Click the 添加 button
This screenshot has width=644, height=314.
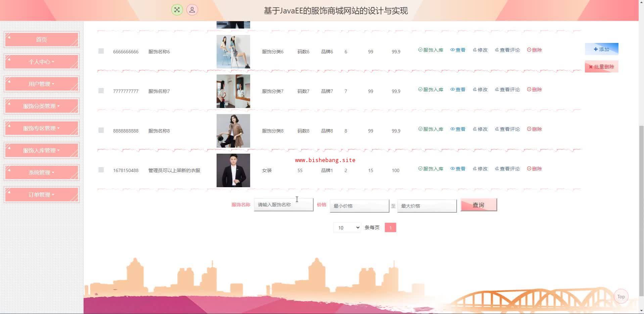(601, 49)
